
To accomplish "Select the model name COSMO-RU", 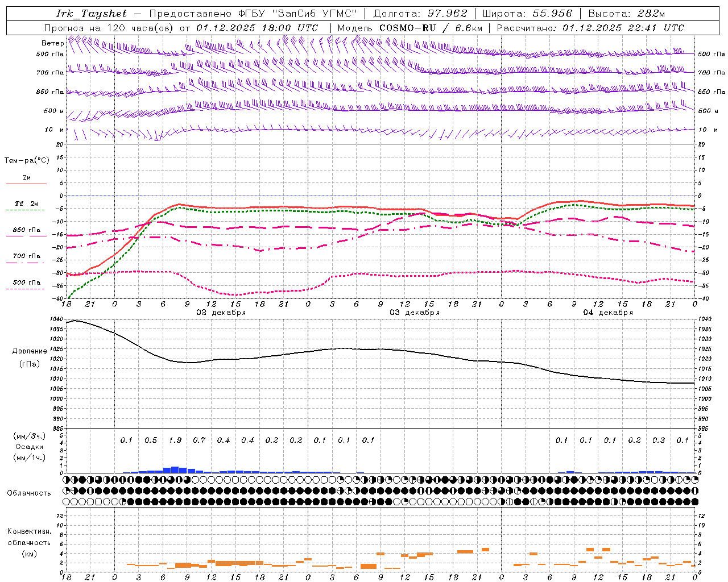I will click(x=408, y=28).
